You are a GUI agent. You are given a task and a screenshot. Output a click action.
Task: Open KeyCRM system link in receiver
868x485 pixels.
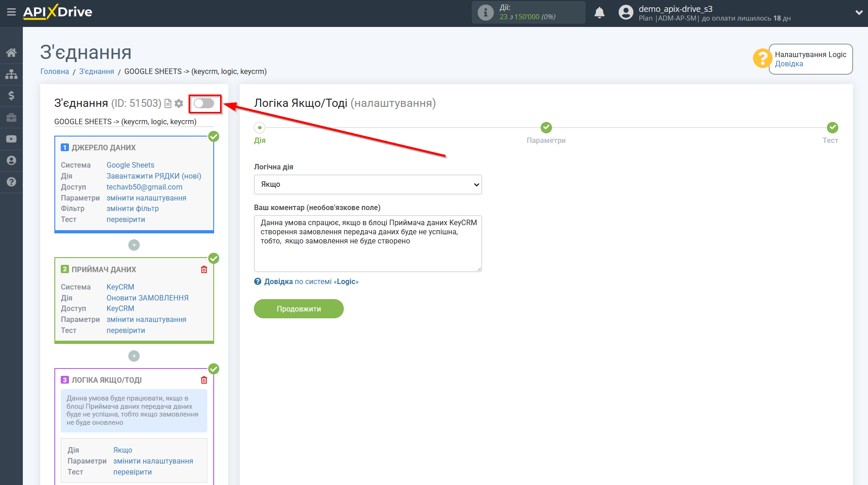click(x=120, y=287)
